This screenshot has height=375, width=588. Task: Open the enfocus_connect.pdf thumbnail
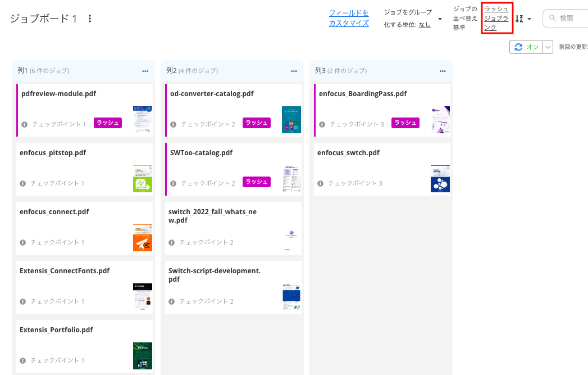point(143,237)
